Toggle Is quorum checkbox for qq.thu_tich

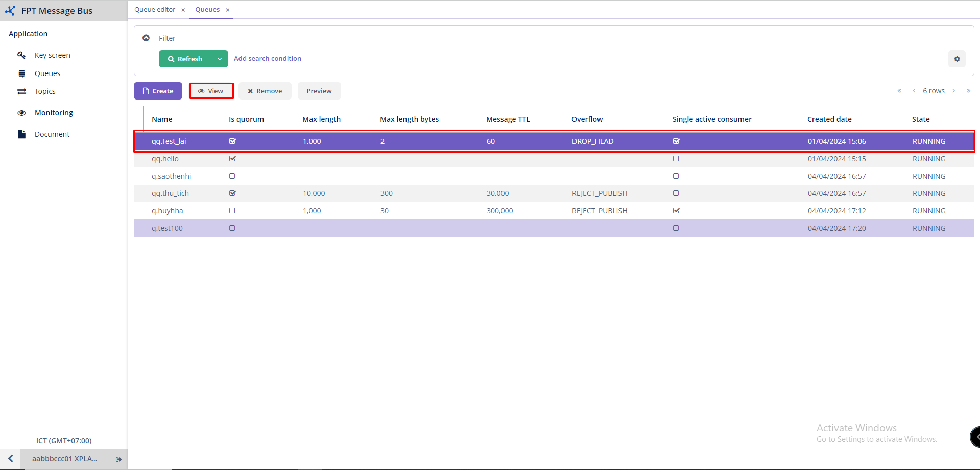[232, 193]
